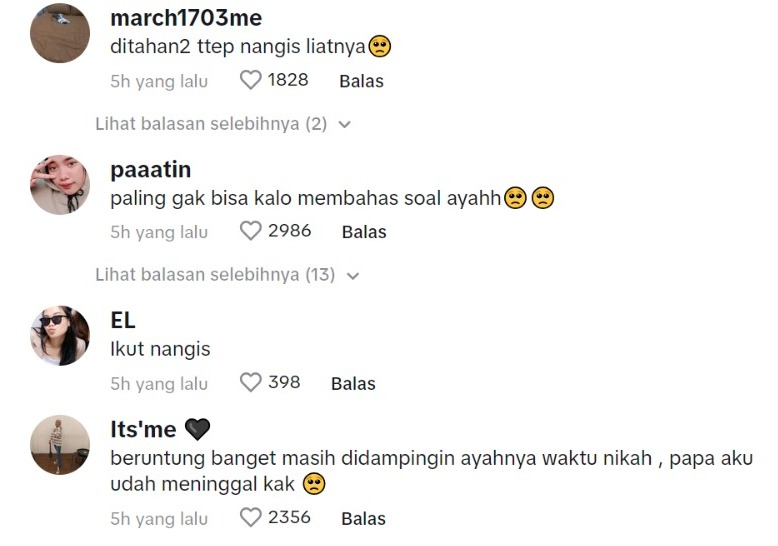Click Balas under paaatin's comment
Viewport: 778px width, 546px height.
click(364, 232)
